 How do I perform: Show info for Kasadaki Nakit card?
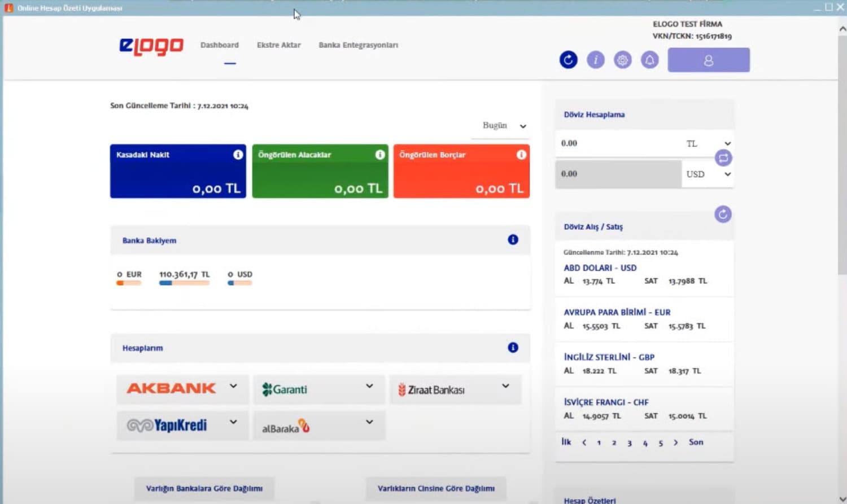click(238, 155)
